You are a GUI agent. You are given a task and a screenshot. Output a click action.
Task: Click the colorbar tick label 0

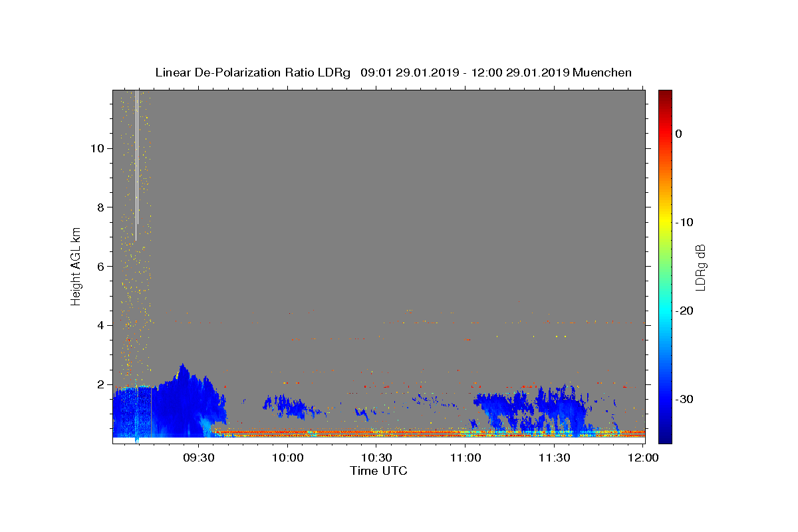(x=678, y=134)
